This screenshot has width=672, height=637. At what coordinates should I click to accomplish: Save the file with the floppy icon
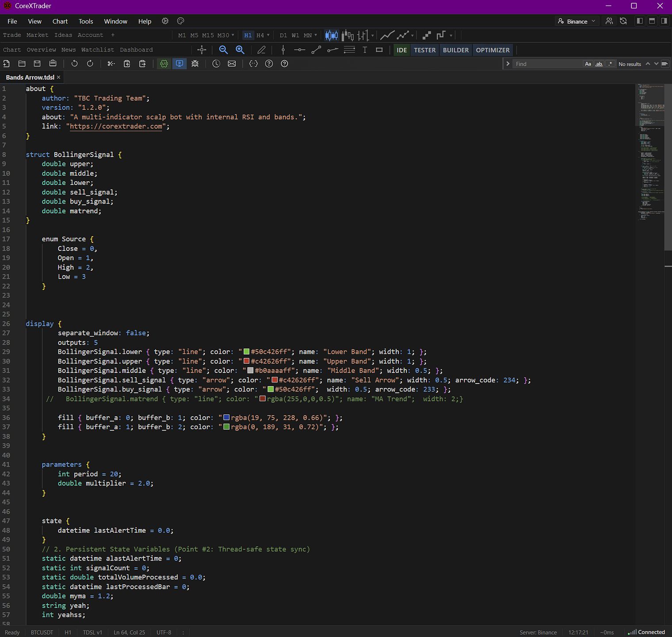(x=37, y=64)
